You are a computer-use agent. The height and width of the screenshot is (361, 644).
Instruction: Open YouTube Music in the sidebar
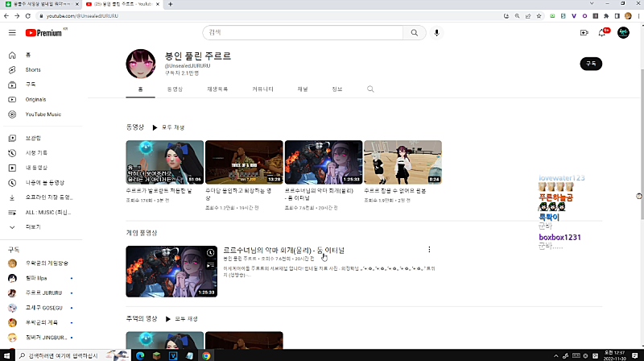coord(43,114)
